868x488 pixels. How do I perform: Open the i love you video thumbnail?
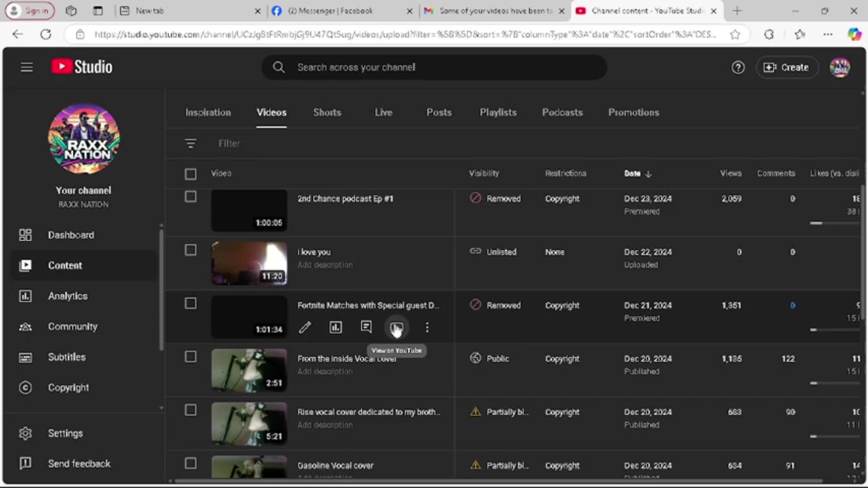coord(249,262)
